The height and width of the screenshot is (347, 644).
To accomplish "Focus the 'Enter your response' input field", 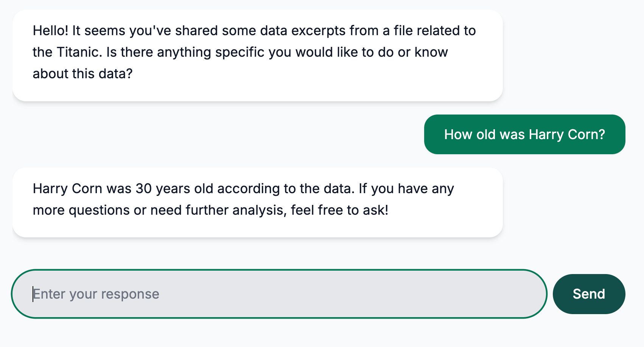I will tap(279, 294).
